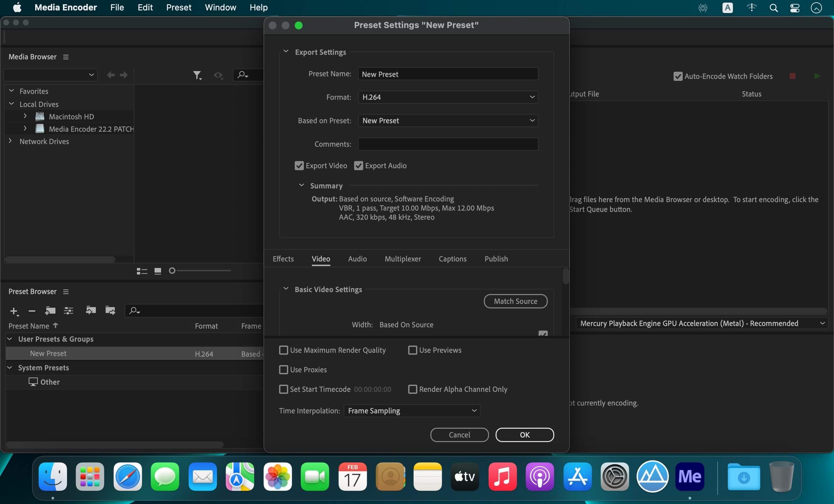
Task: Open the Preset menu in menu bar
Action: click(x=179, y=7)
